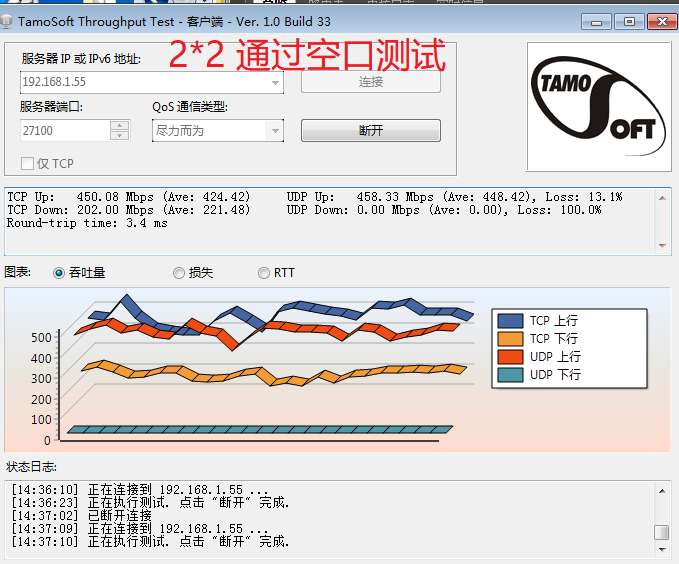The image size is (679, 564).
Task: Click log entry "[14:37:09] 正在连接到"
Action: click(139, 528)
